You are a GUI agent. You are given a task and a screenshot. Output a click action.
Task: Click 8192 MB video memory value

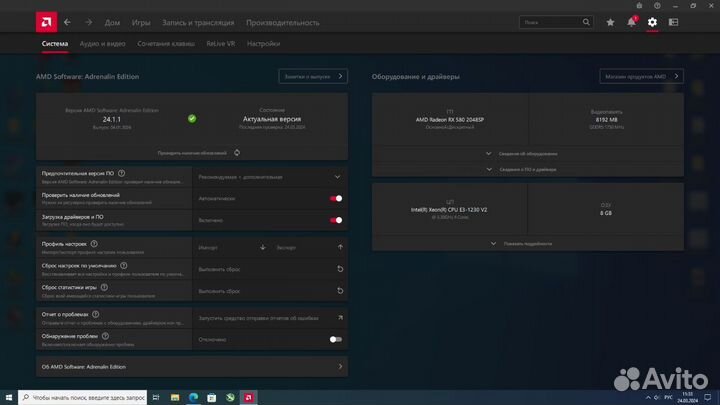tap(606, 119)
